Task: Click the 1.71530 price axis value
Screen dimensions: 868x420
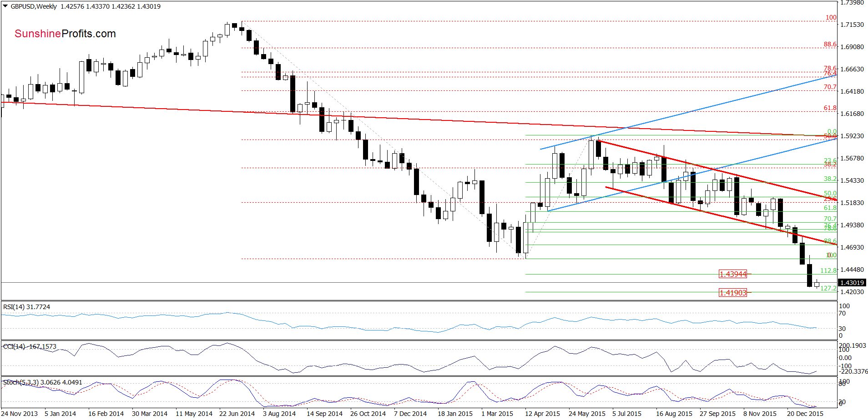Action: click(852, 25)
